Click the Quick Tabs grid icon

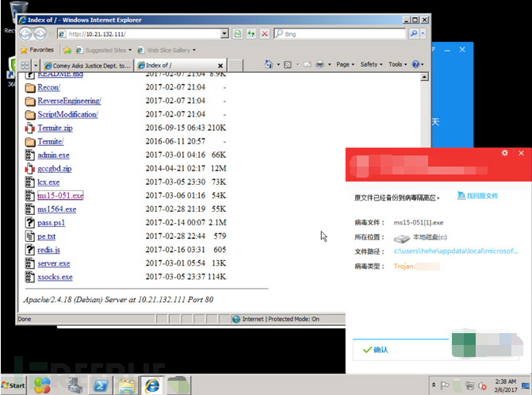tap(25, 65)
